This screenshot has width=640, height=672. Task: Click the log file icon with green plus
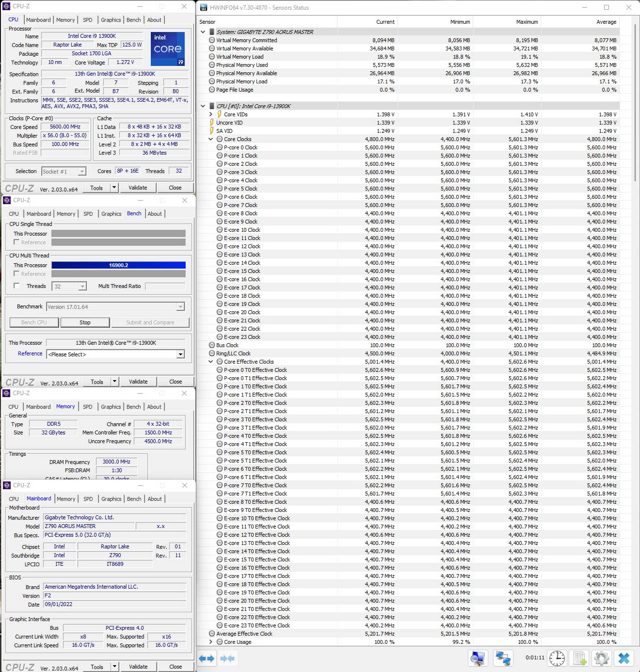579,658
